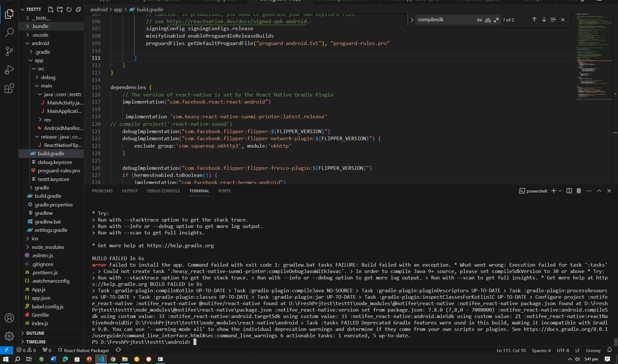Screen dimensions: 618x364
Task: Toggle Match Whole Word in find widget
Action: (x=488, y=20)
